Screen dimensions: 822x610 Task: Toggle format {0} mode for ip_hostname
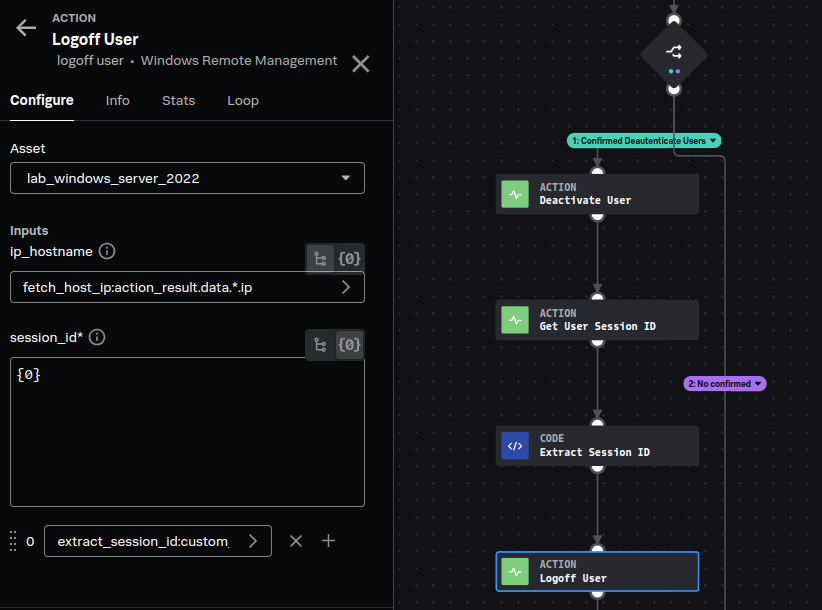pyautogui.click(x=349, y=258)
